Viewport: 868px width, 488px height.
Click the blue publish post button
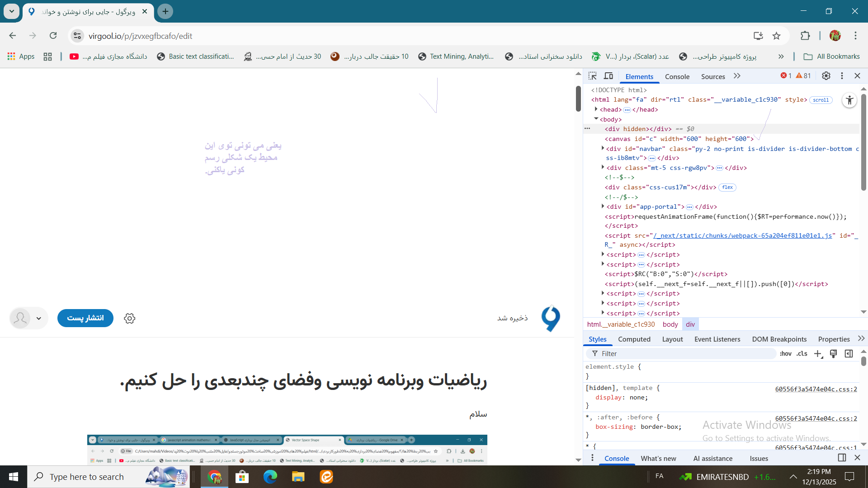tap(85, 318)
